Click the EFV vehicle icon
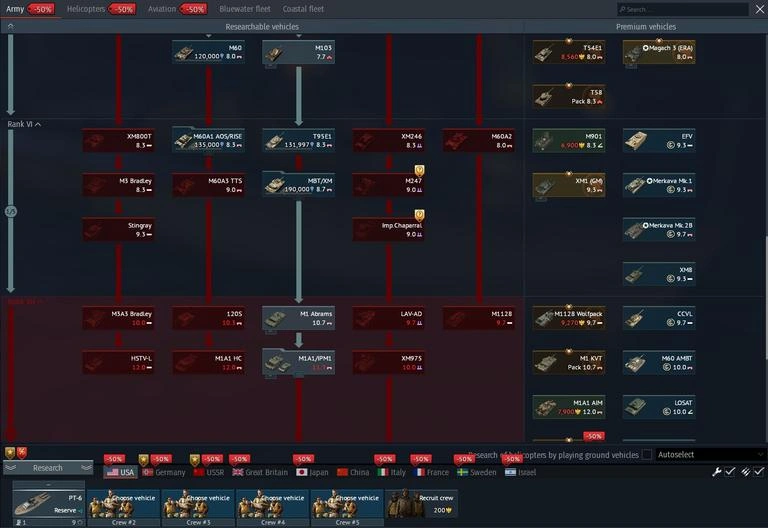The height and width of the screenshot is (528, 768). pyautogui.click(x=659, y=141)
